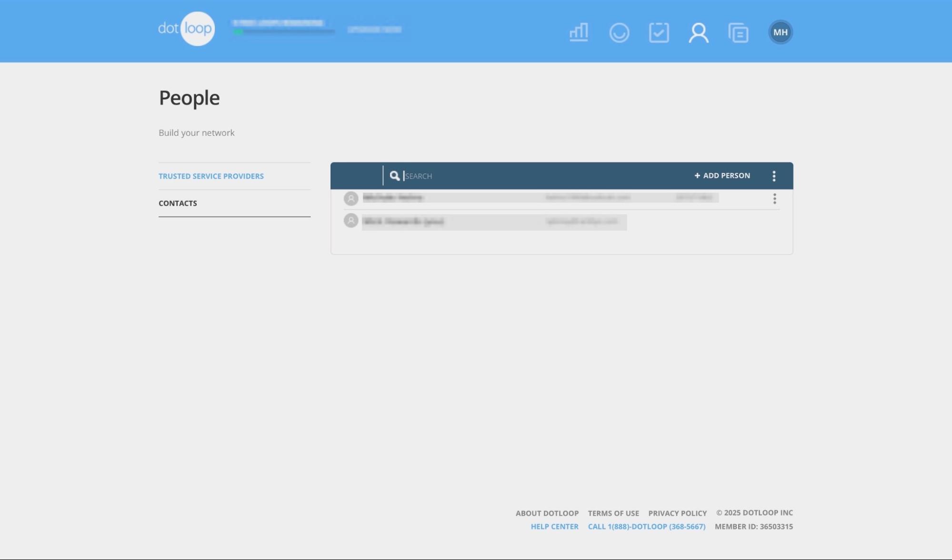Viewport: 952px width, 560px height.
Task: Open the kebab menu beside Add Person
Action: tap(774, 176)
